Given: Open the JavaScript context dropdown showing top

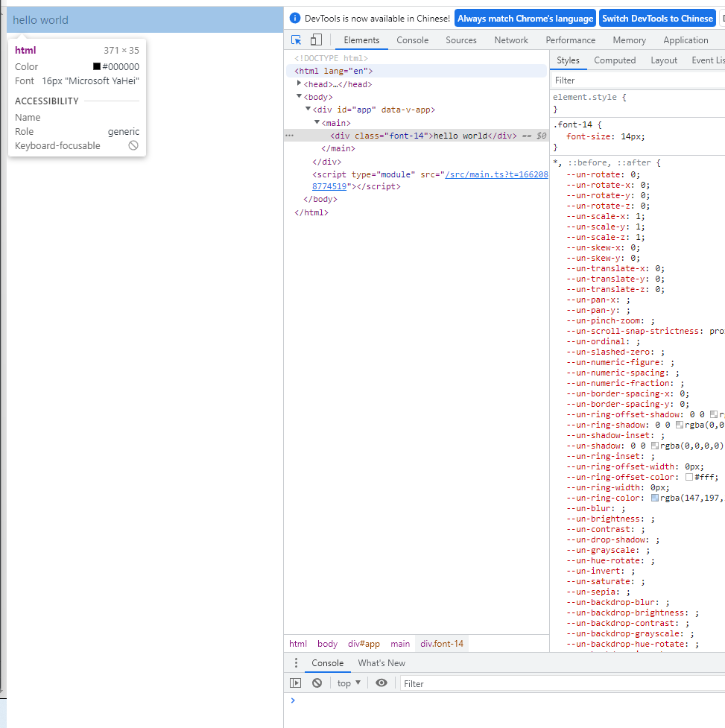Looking at the screenshot, I should coord(348,683).
